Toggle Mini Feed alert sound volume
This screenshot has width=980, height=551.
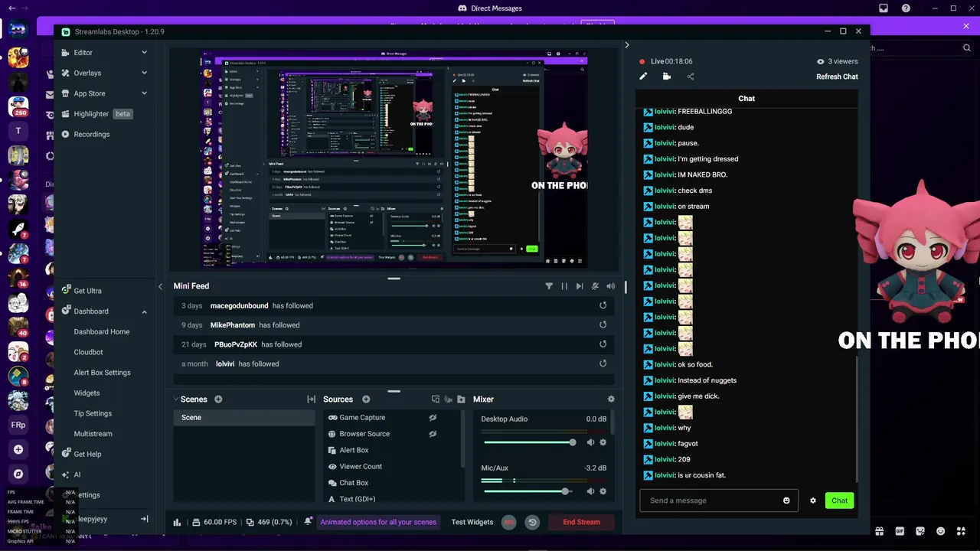(x=610, y=286)
